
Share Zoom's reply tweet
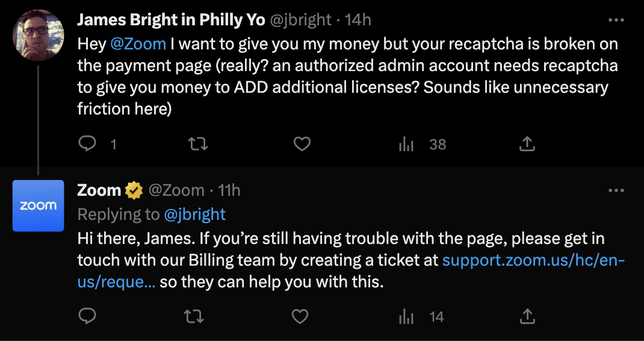coord(527,316)
